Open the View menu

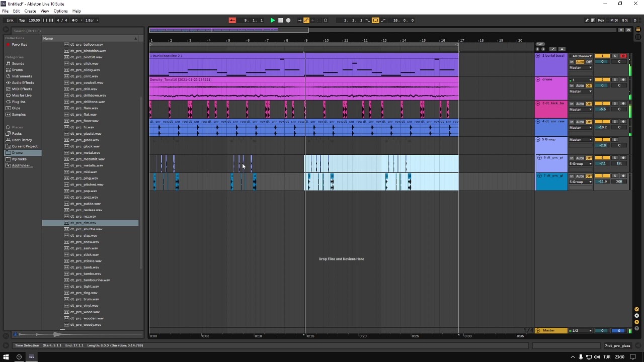(x=45, y=11)
